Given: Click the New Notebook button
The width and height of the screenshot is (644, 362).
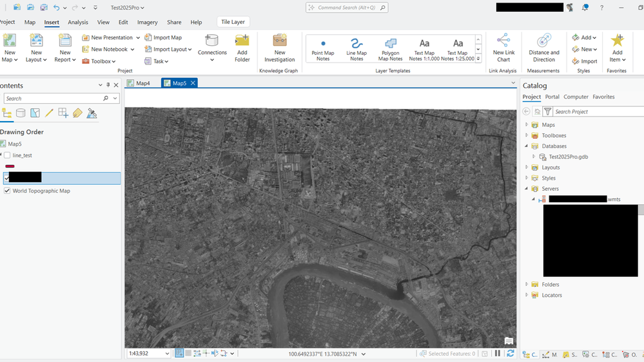Looking at the screenshot, I should pyautogui.click(x=108, y=49).
